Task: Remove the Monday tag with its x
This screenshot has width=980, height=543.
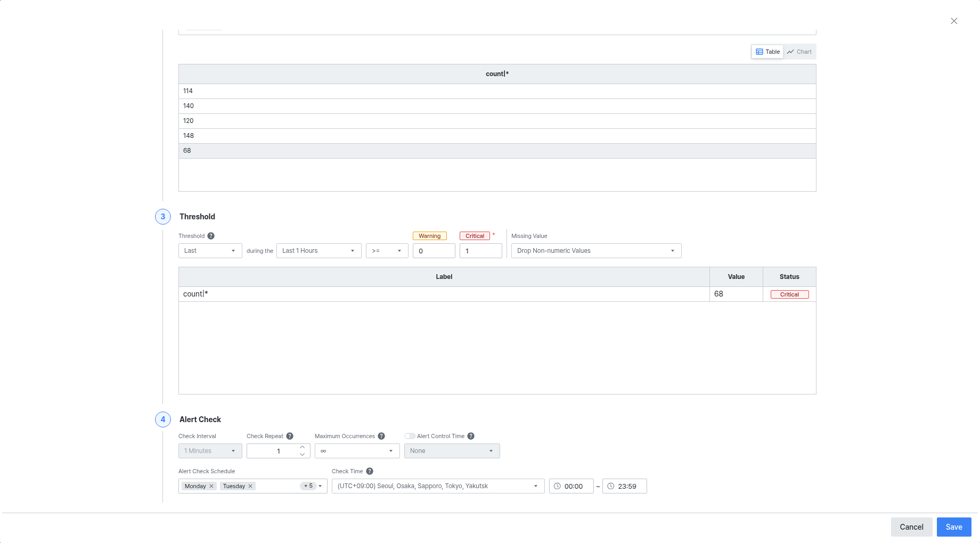Action: (x=211, y=486)
